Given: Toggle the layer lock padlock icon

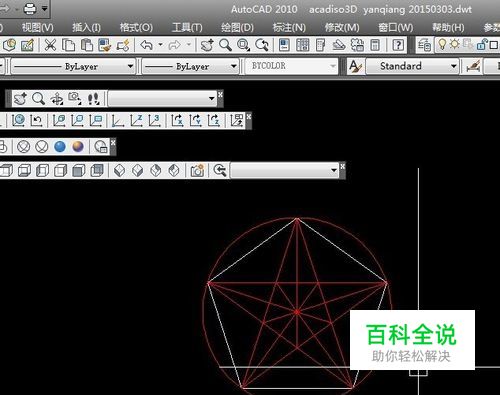Looking at the screenshot, I should click(x=482, y=45).
